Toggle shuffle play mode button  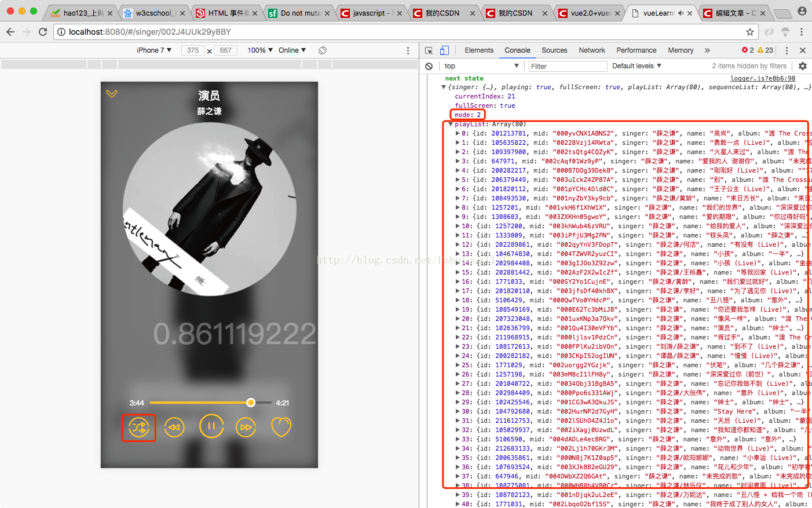coord(139,427)
